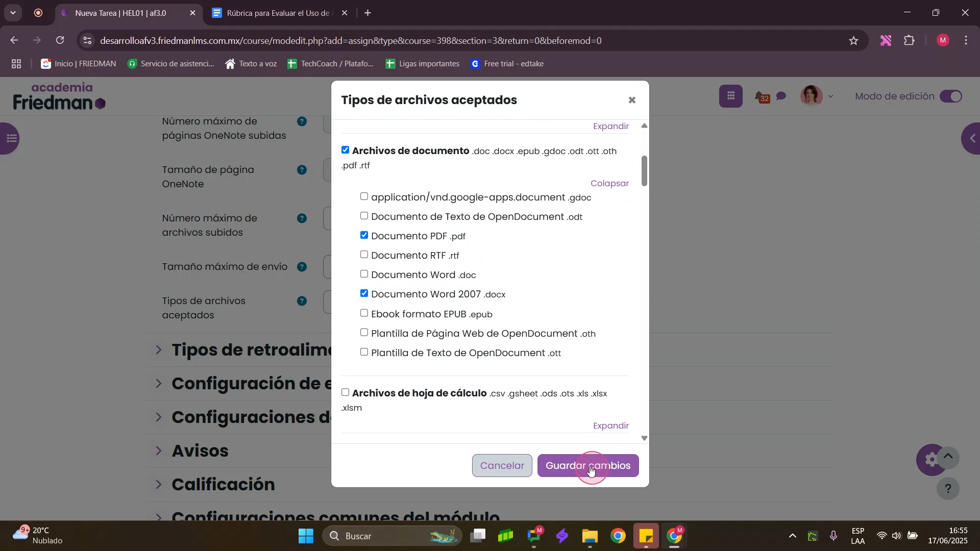980x551 pixels.
Task: Open the browser extensions puzzle icon
Action: 909,41
